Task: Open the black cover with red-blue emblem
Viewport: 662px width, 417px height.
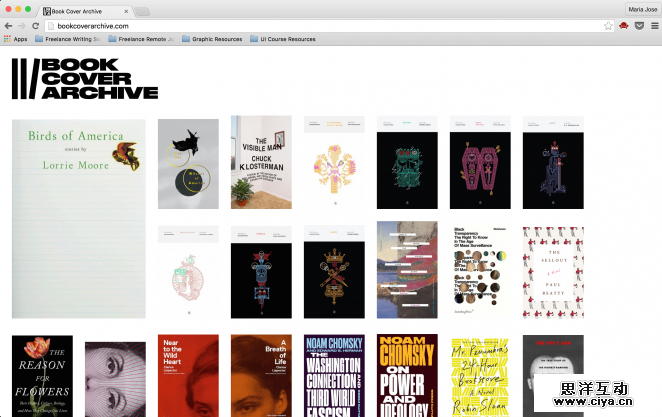Action: [261, 272]
